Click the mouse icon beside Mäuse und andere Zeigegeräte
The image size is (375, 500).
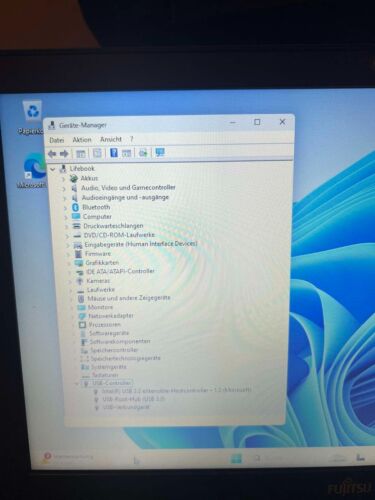(x=81, y=298)
